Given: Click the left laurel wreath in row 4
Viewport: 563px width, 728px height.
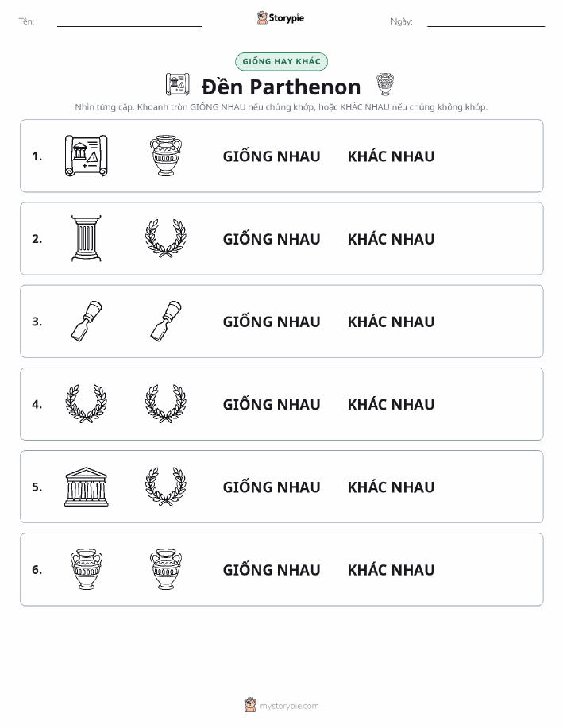Looking at the screenshot, I should [87, 404].
